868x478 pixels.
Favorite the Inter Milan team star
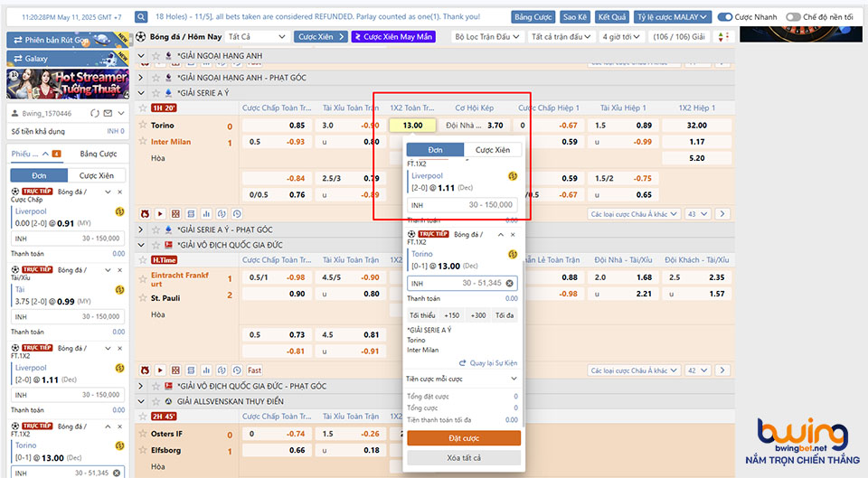pyautogui.click(x=143, y=142)
